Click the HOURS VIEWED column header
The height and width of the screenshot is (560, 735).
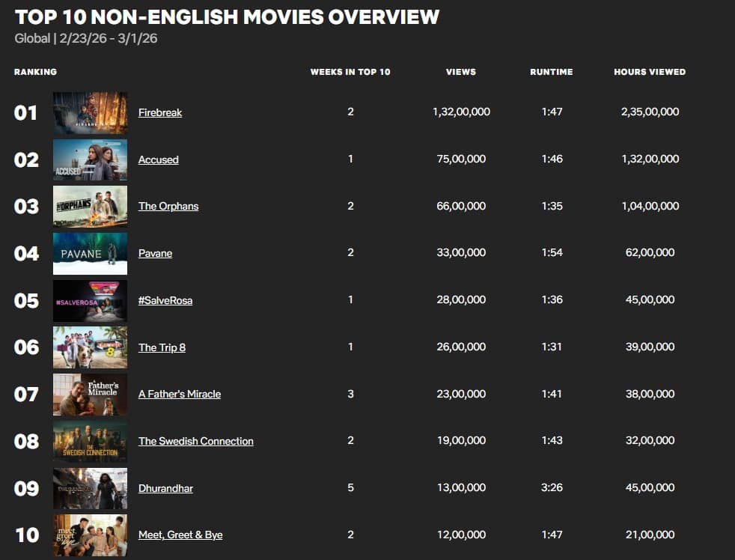650,72
